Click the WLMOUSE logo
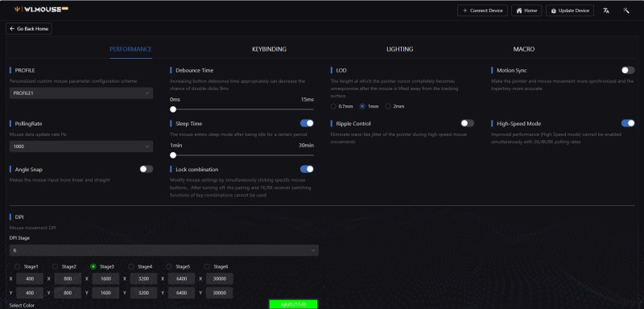This screenshot has height=309, width=644. point(41,9)
